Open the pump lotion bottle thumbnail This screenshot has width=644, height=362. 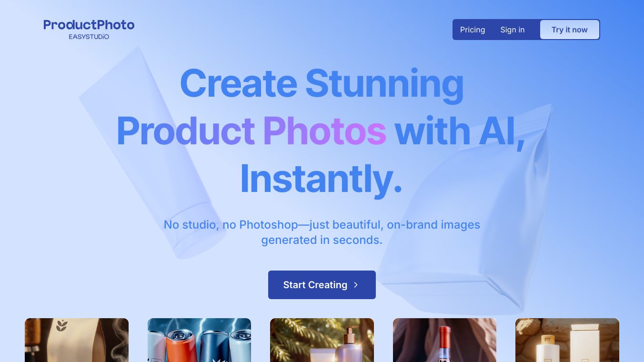(322, 340)
